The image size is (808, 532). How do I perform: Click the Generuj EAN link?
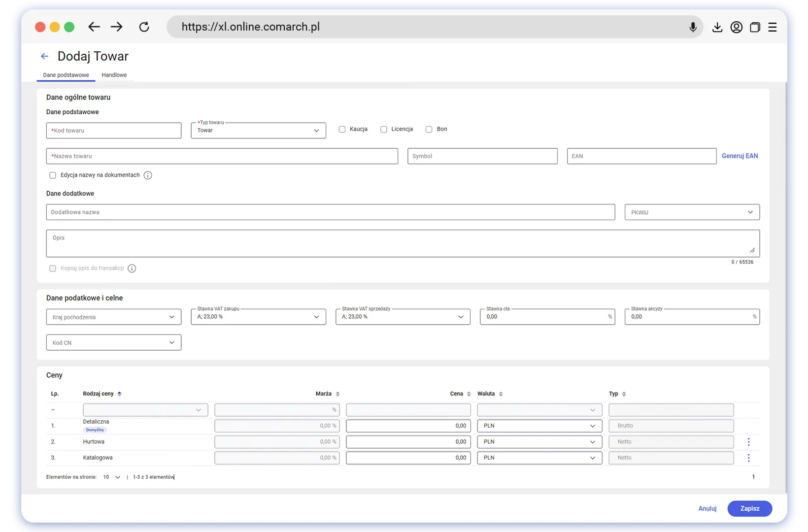(740, 156)
